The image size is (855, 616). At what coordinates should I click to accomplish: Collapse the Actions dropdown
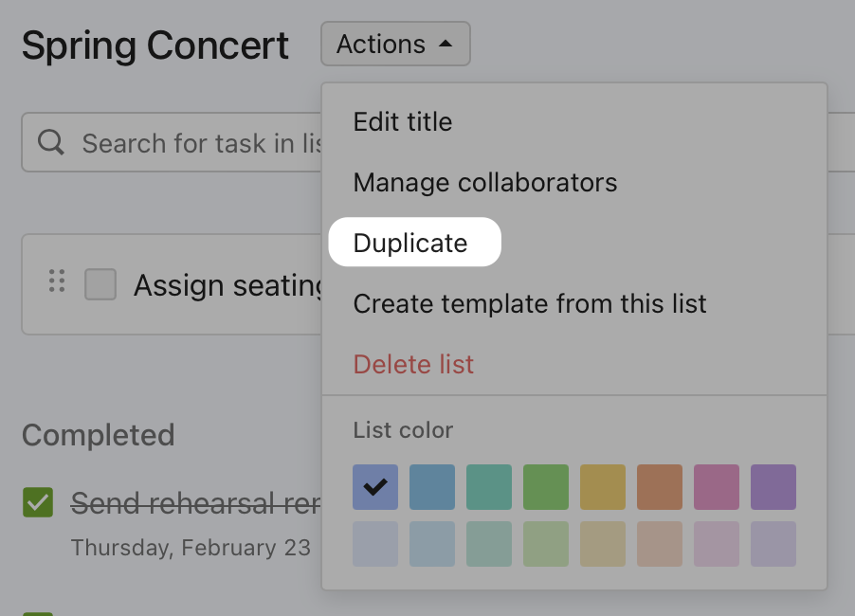tap(395, 45)
